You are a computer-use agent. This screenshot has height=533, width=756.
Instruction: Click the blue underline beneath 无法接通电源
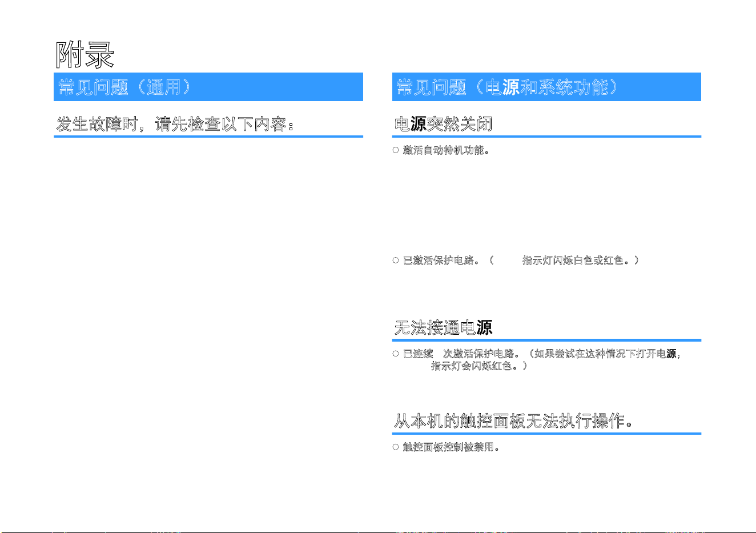pos(546,340)
